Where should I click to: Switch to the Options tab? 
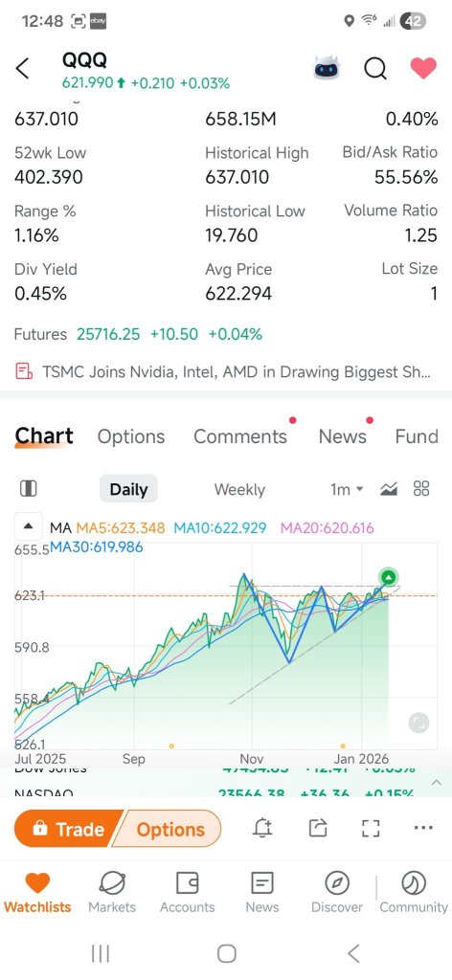tap(131, 436)
